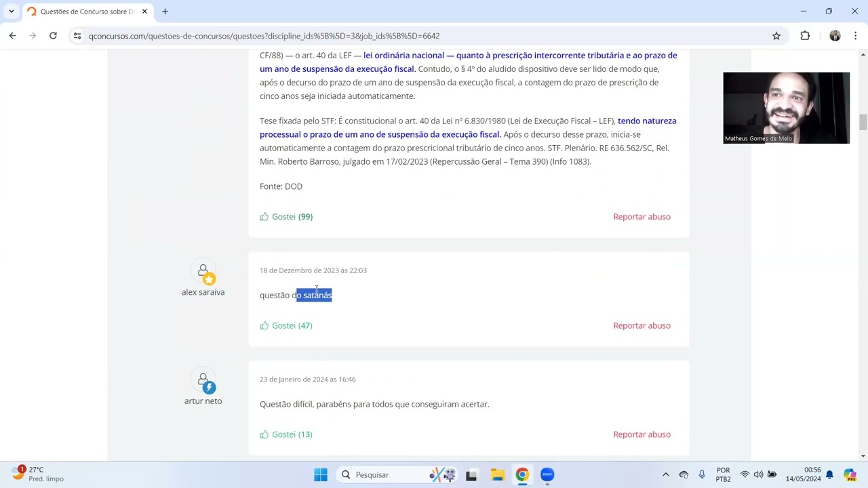Click the battery status tray icon

tap(772, 475)
